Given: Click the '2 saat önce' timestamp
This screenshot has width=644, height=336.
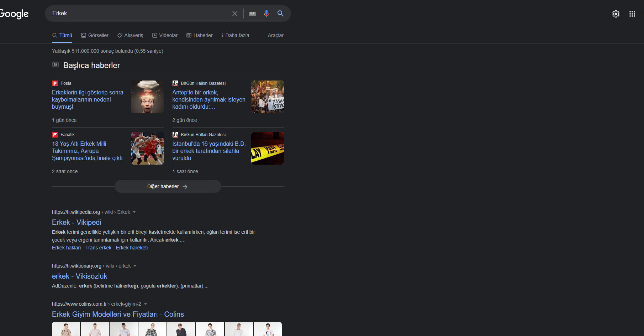Looking at the screenshot, I should click(x=65, y=171).
